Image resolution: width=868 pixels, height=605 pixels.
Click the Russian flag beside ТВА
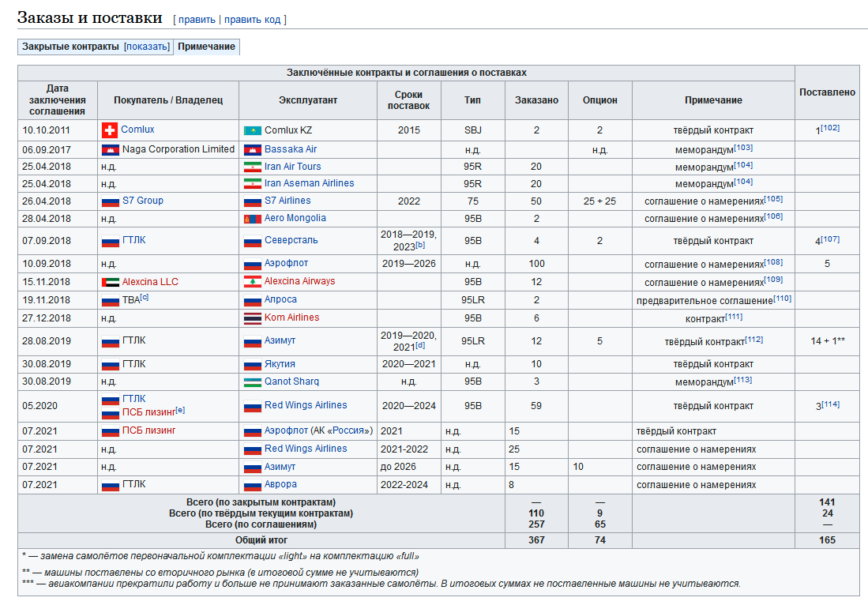pyautogui.click(x=110, y=301)
